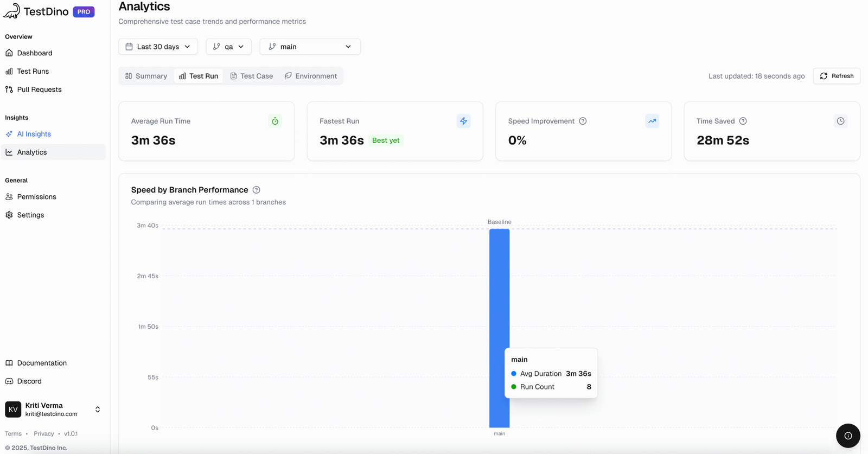The height and width of the screenshot is (454, 868).
Task: Click the round info button at bottom right
Action: (848, 436)
